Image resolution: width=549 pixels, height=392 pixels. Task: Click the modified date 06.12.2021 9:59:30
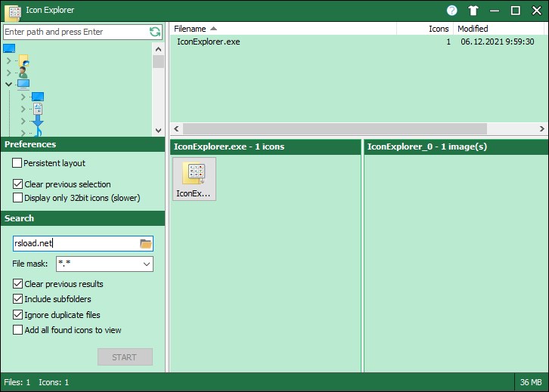coord(497,42)
